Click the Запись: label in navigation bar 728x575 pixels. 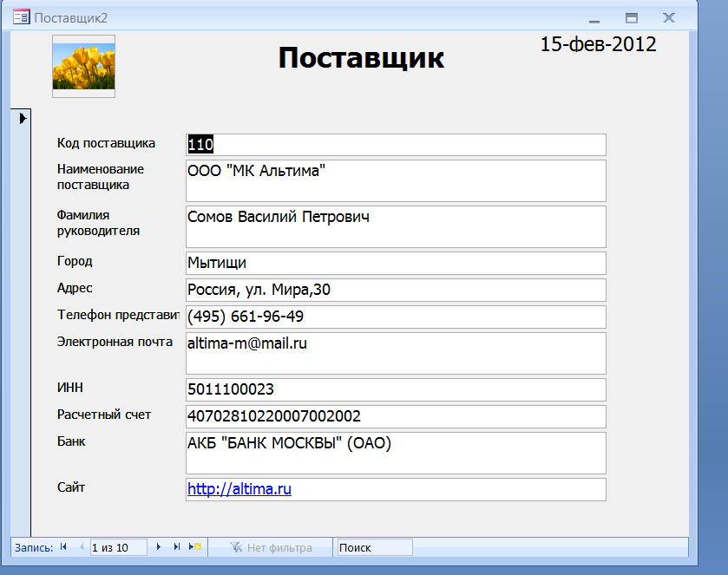[34, 547]
